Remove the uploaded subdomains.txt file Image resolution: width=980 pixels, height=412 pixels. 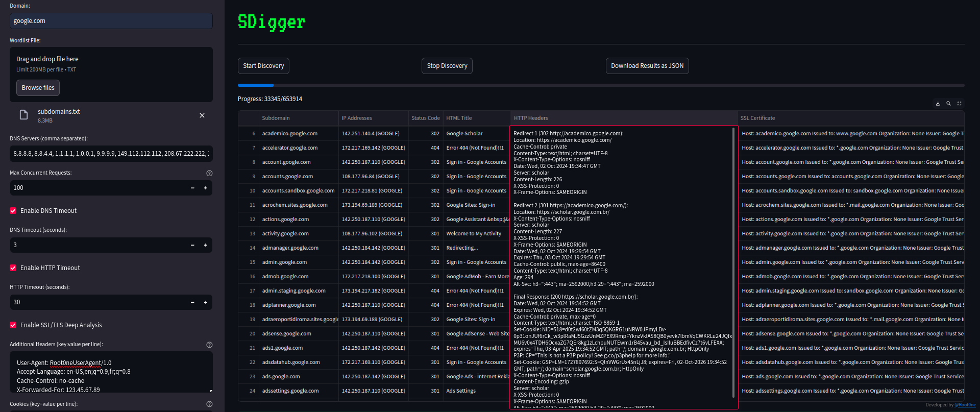pyautogui.click(x=202, y=115)
